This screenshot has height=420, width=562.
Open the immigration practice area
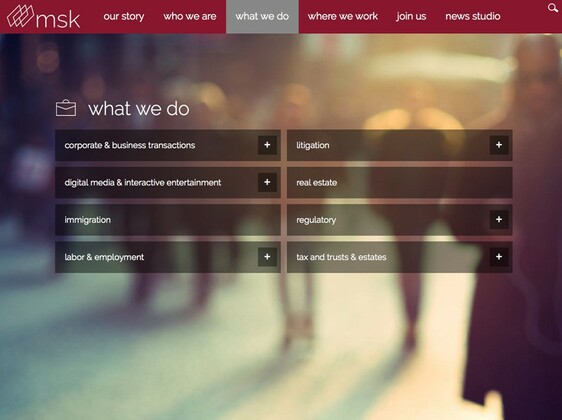pyautogui.click(x=168, y=220)
